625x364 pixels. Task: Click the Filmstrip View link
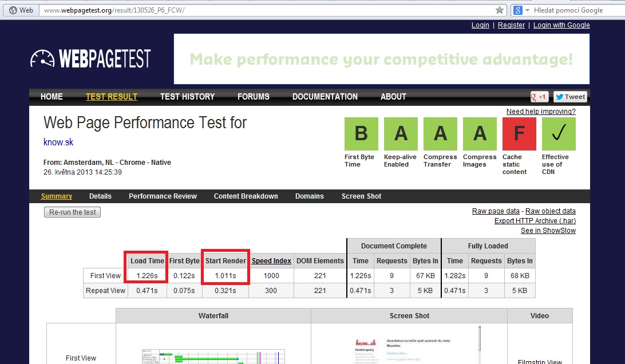540,361
